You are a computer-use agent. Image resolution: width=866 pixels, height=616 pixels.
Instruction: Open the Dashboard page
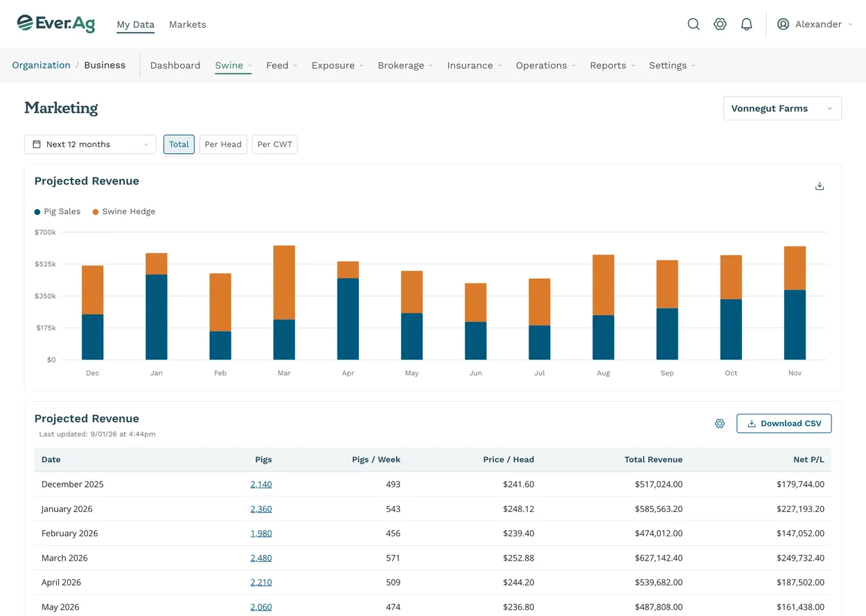pos(175,65)
